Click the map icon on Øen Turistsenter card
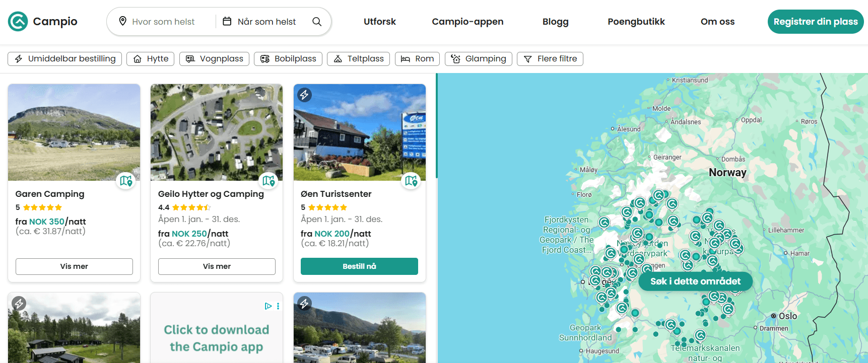 pos(411,180)
